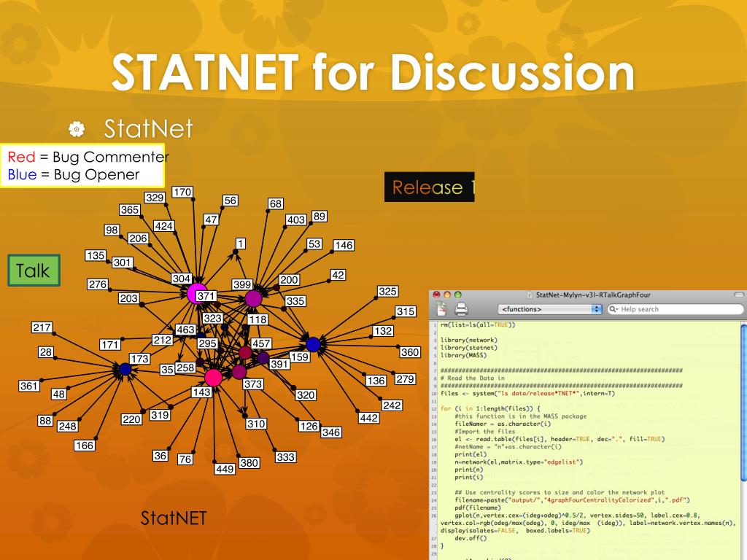Click the large magenta node labeled 371

(x=196, y=293)
